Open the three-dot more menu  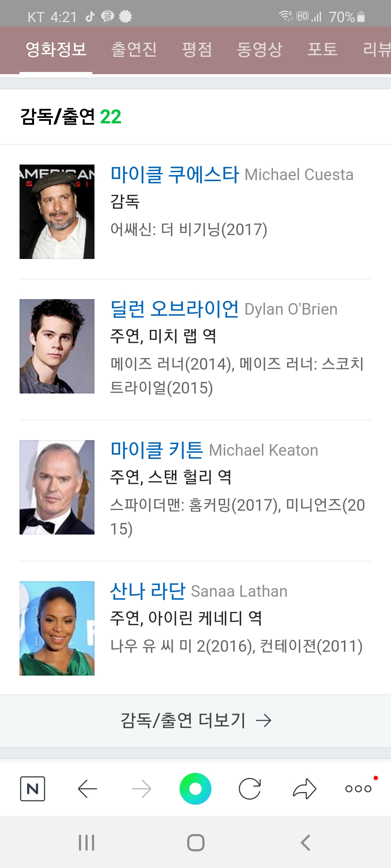click(x=358, y=788)
